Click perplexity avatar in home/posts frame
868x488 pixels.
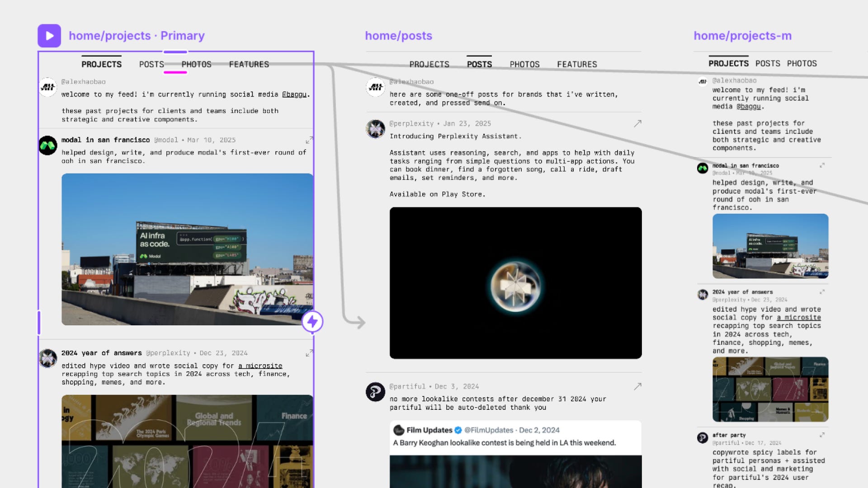375,129
